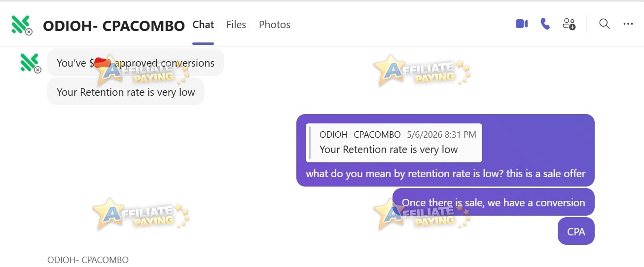Select the 'Once there is sale' message

click(x=494, y=202)
